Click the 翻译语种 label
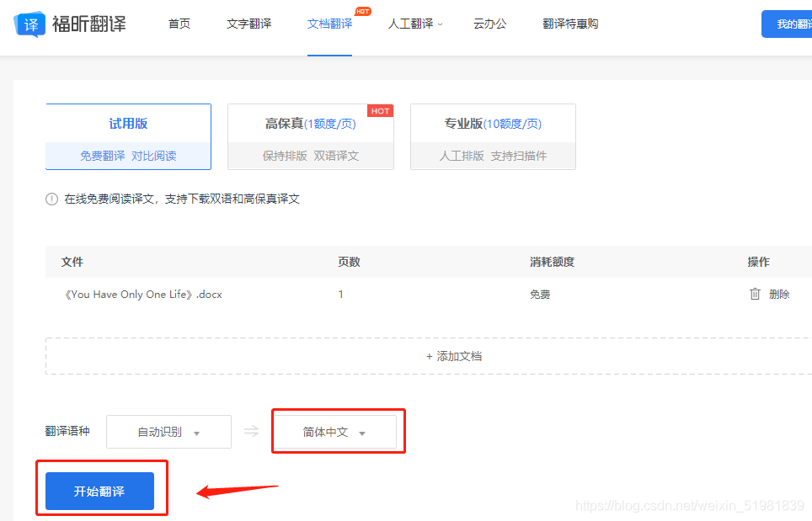The height and width of the screenshot is (521, 812). point(67,431)
